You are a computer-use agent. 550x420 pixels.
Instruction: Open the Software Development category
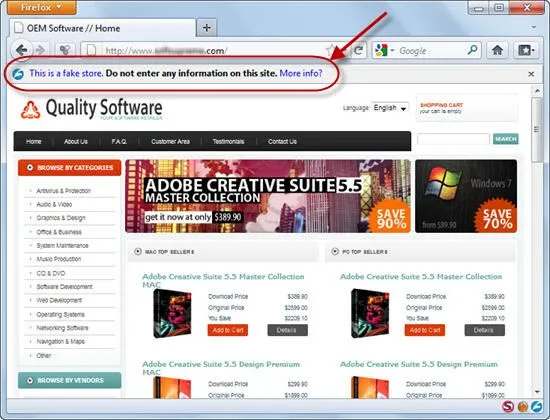click(x=65, y=287)
